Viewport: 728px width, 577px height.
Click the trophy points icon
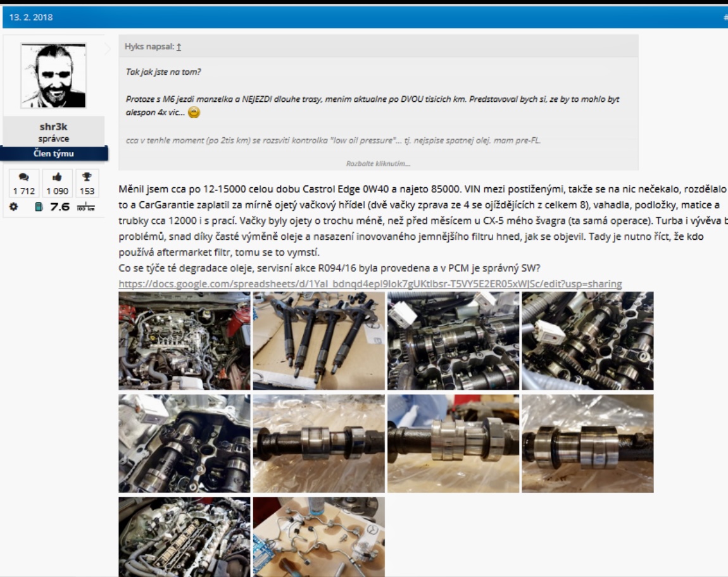point(87,178)
